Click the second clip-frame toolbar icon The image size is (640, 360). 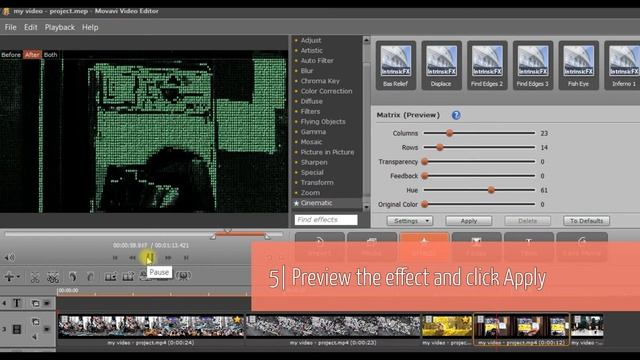[x=128, y=277]
